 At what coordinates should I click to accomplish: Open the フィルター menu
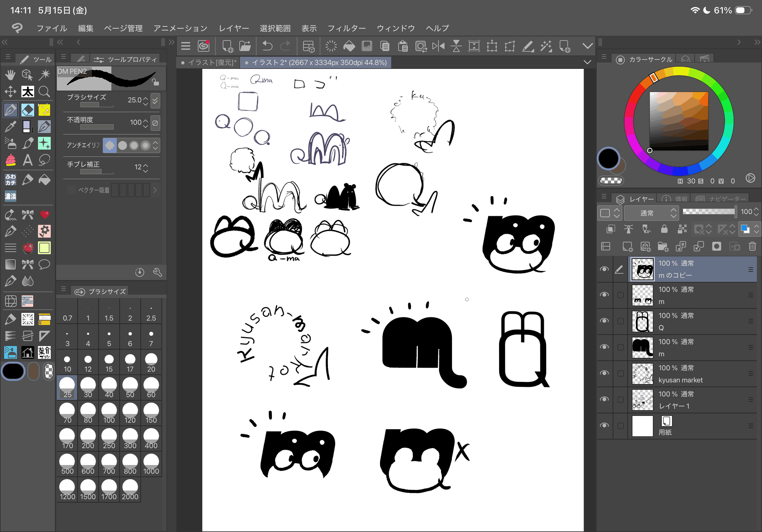[347, 28]
